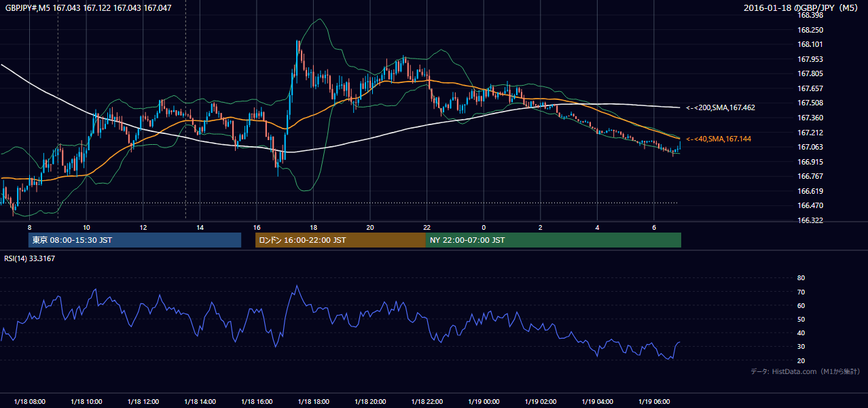
Task: Click the 1/19 00:00 date axis label
Action: (484, 402)
